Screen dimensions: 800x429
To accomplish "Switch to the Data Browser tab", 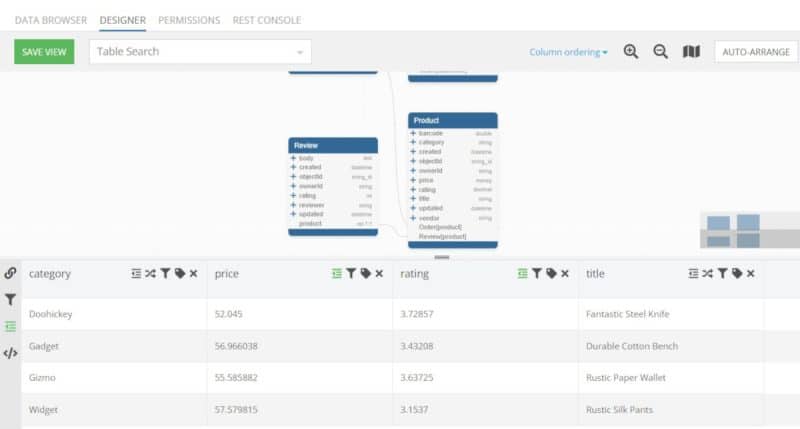I will [x=50, y=20].
